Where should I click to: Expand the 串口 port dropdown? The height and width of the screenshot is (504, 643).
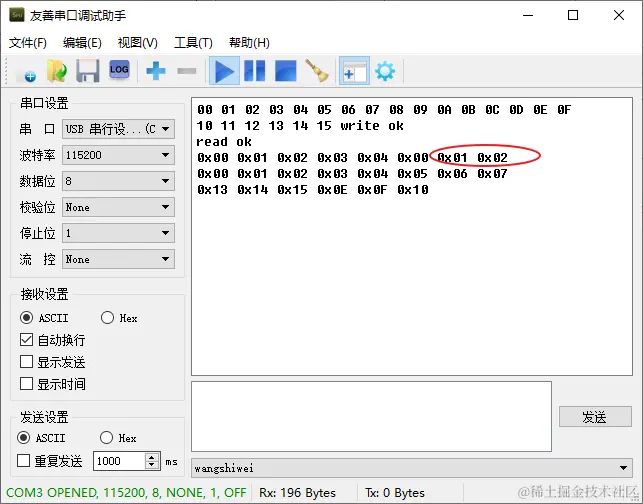point(119,129)
